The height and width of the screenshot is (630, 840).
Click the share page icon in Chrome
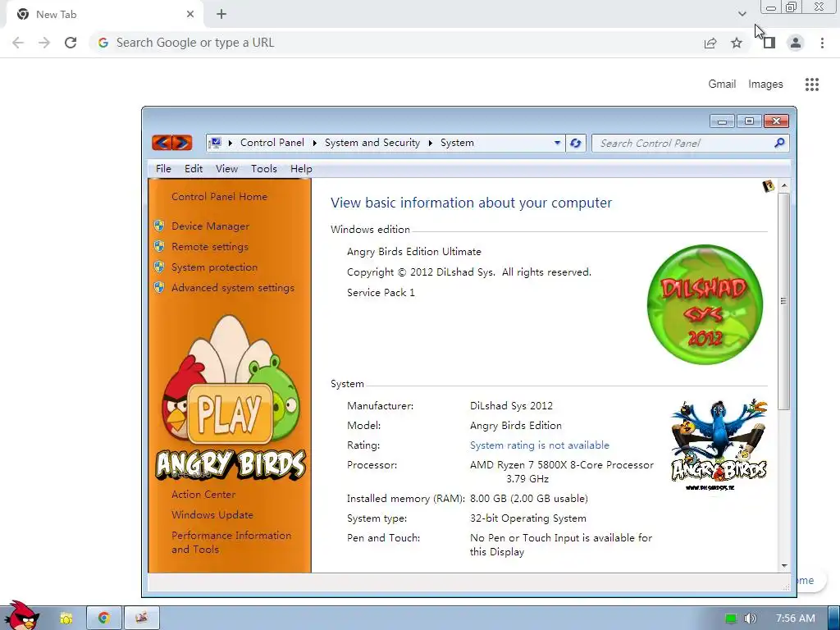(x=710, y=43)
